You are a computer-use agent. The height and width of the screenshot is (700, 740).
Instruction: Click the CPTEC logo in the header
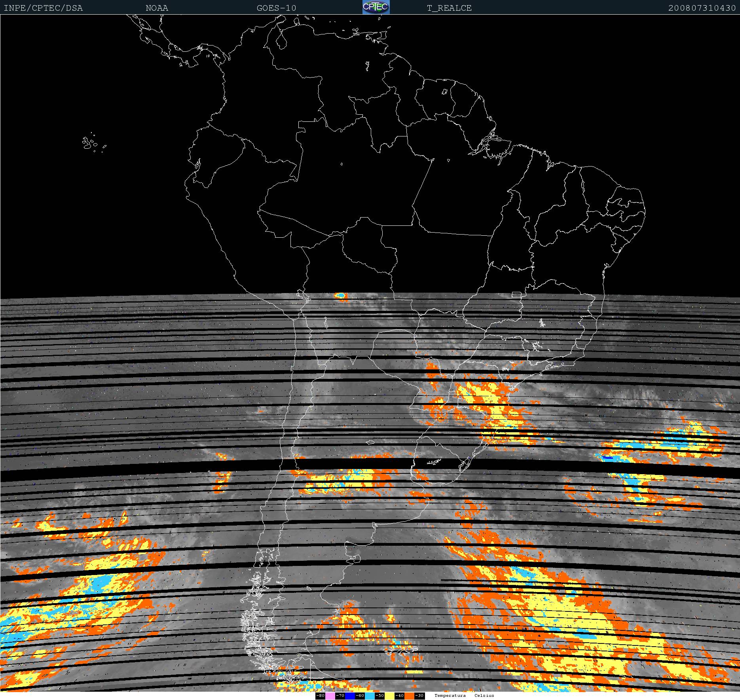376,8
